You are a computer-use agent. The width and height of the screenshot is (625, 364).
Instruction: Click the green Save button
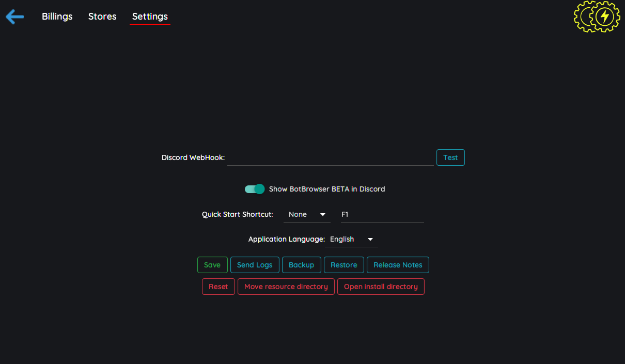(212, 265)
